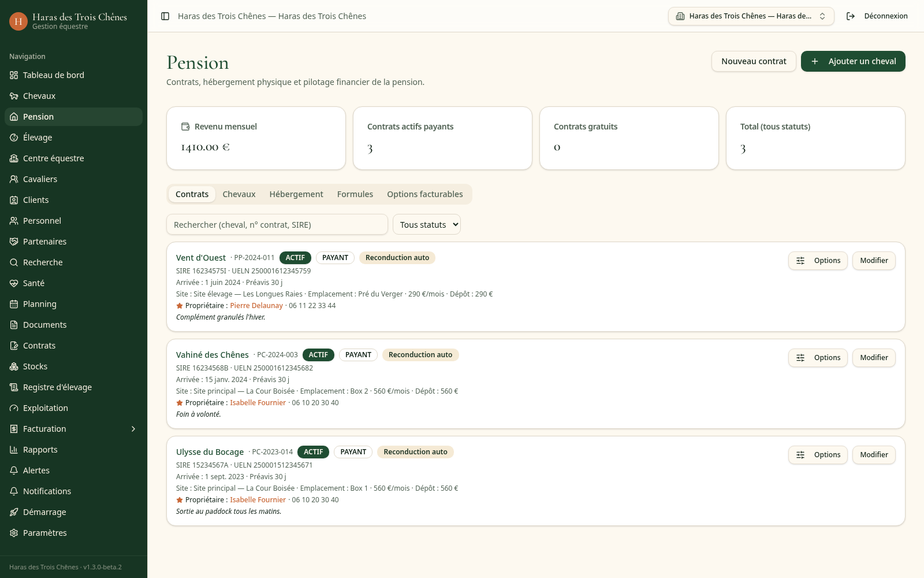Click the Démarrage rocket icon

(14, 512)
